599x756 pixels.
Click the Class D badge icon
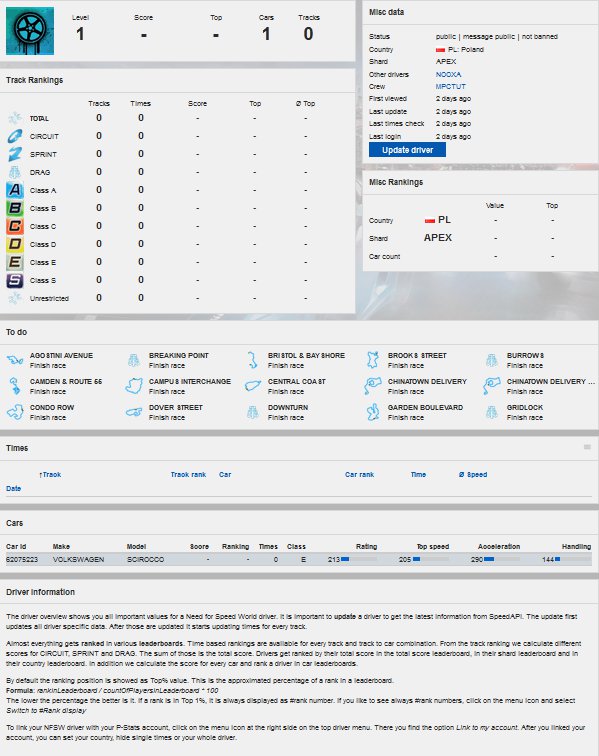pos(15,244)
